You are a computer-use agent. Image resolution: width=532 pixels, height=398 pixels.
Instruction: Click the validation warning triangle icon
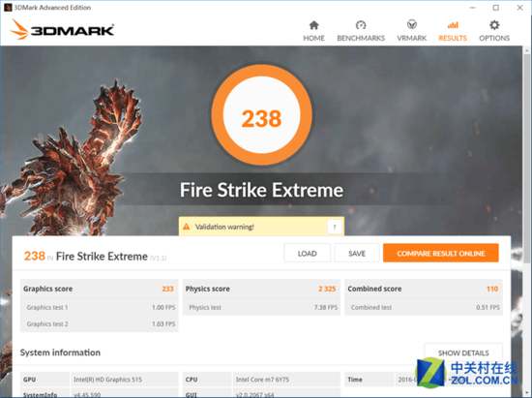187,227
